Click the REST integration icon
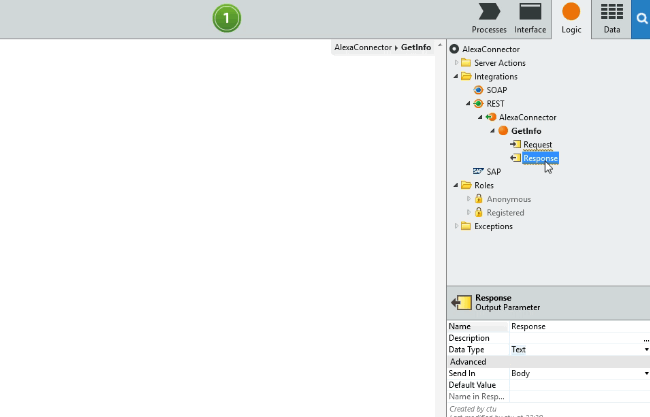This screenshot has height=417, width=650. point(478,104)
